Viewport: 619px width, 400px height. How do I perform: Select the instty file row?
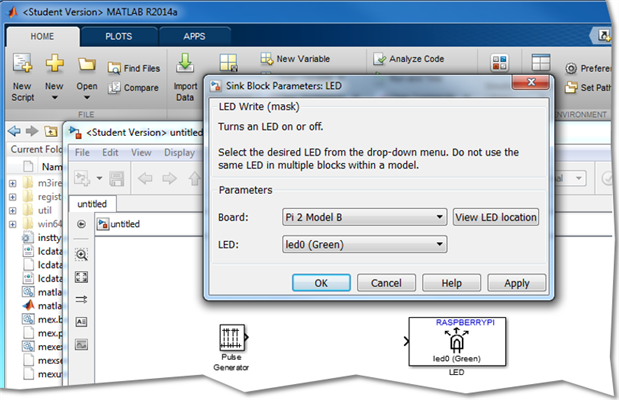(x=42, y=237)
